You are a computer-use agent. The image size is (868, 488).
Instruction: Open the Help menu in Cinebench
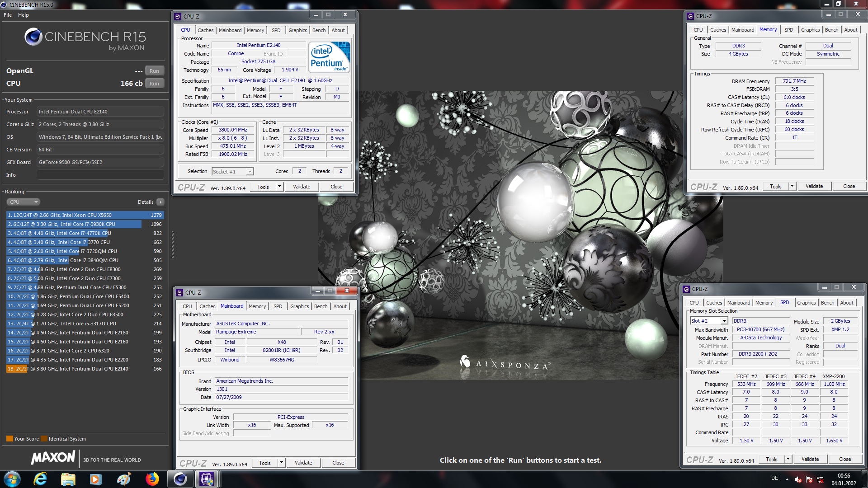coord(24,15)
